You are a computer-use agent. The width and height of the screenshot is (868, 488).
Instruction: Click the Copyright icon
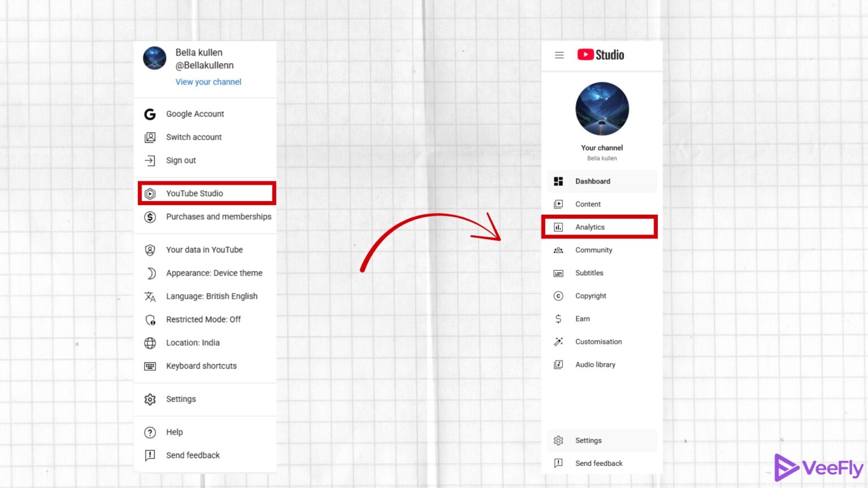(558, 295)
